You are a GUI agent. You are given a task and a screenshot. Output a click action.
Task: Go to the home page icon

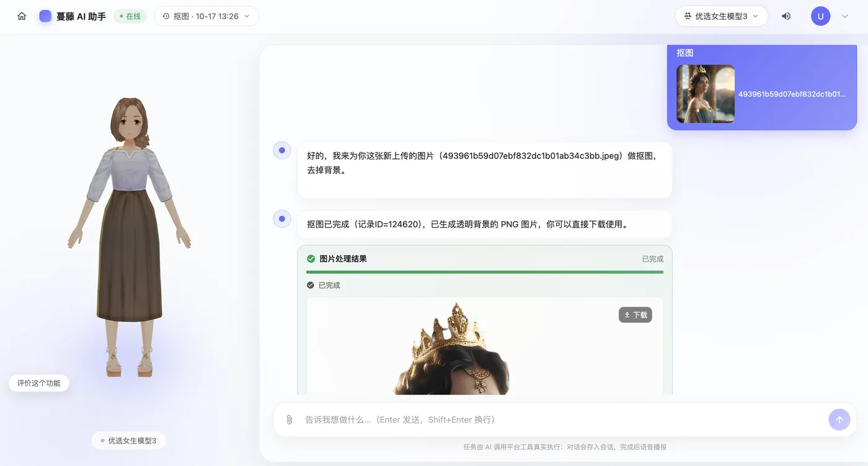22,16
